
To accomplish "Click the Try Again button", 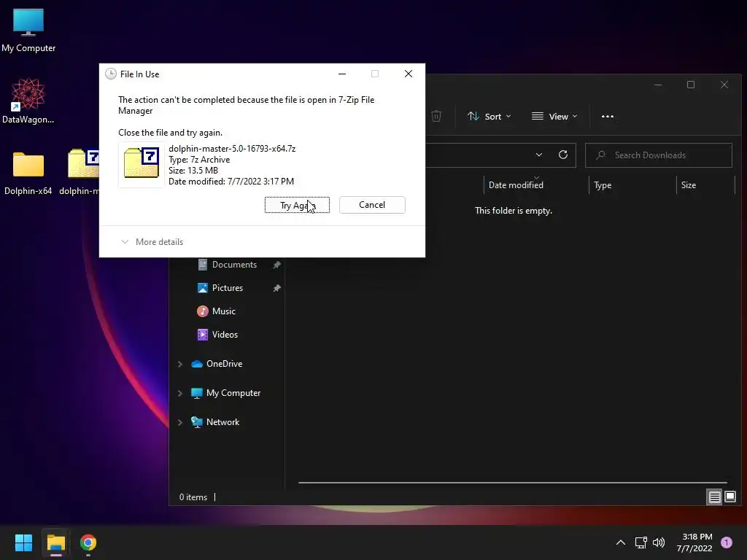I will (x=297, y=205).
